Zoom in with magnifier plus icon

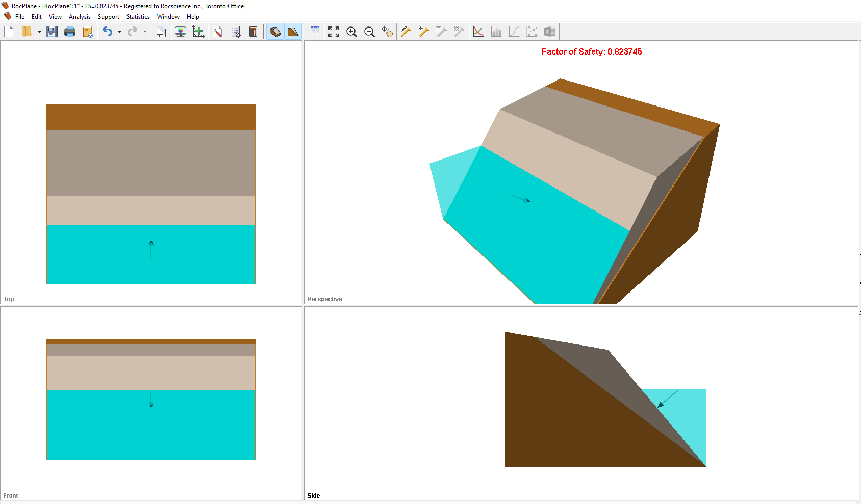pyautogui.click(x=351, y=32)
